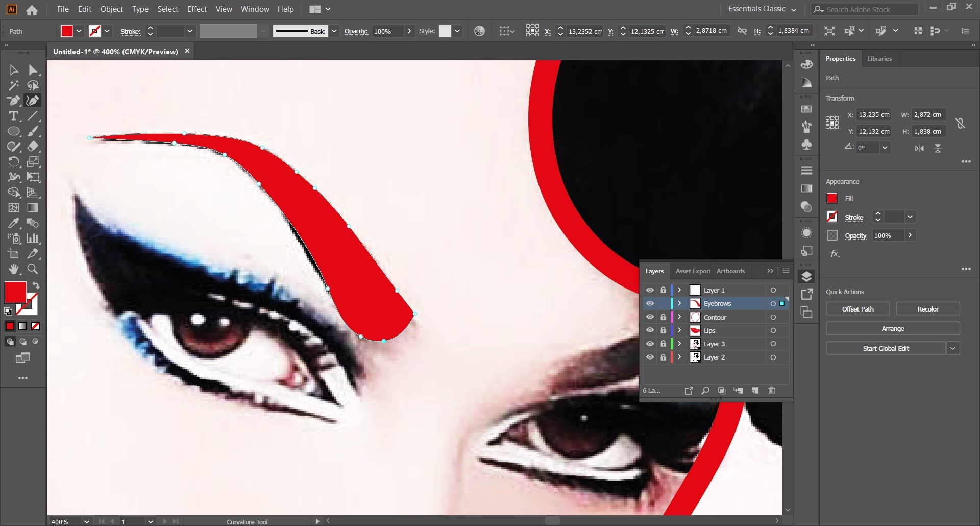Unlock Layer 1 lock icon
The height and width of the screenshot is (526, 980).
(663, 290)
